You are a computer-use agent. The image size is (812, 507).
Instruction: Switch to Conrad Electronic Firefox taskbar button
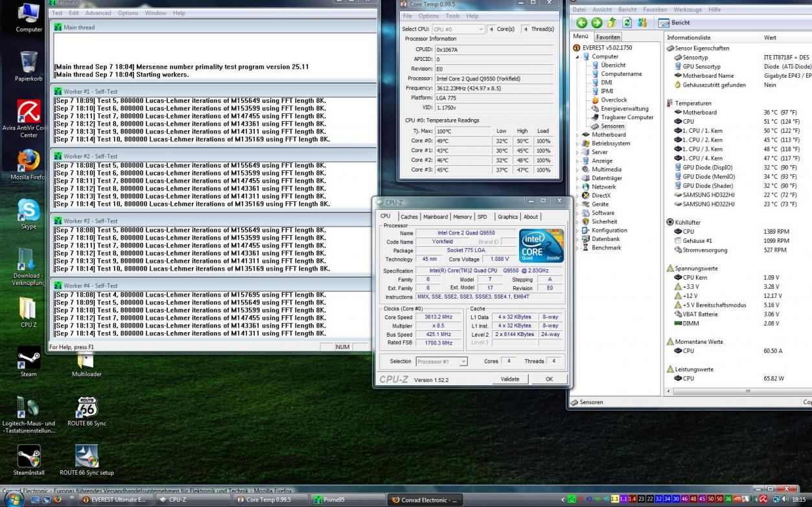pyautogui.click(x=426, y=500)
